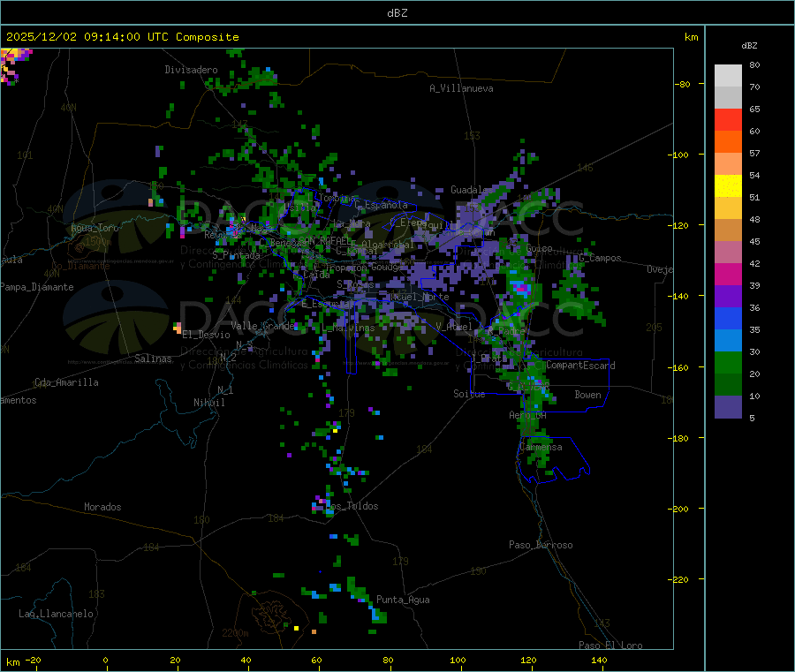The image size is (795, 672).
Task: Click the '5' value in the dBZ legend
Action: [x=752, y=418]
